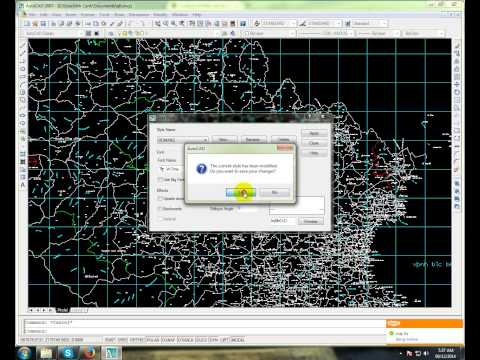Select the Move tool in Modify toolbar

click(x=457, y=85)
